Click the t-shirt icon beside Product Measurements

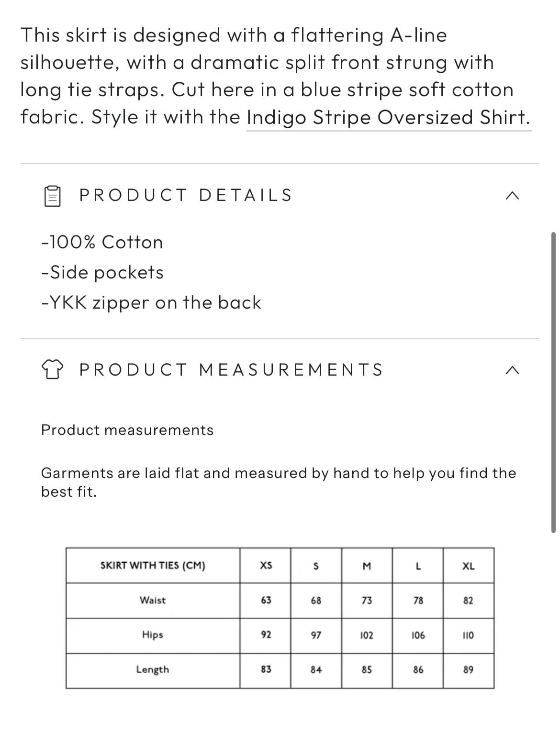click(x=52, y=370)
